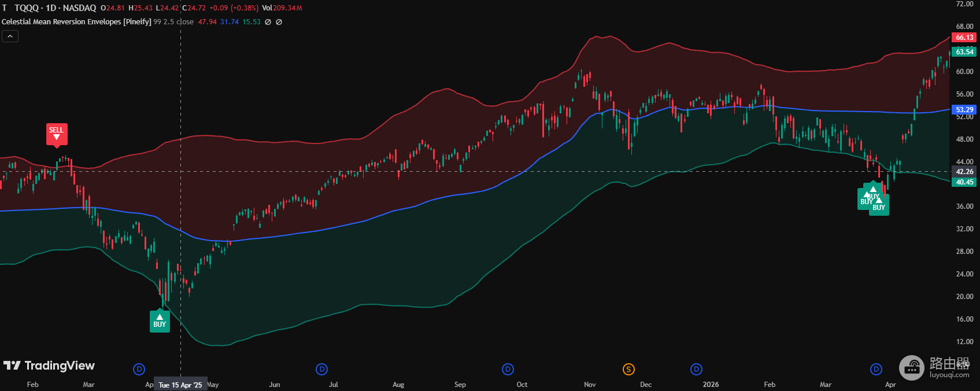Click the red SELL signal marker
Viewport: 980px width, 391px height.
point(57,134)
